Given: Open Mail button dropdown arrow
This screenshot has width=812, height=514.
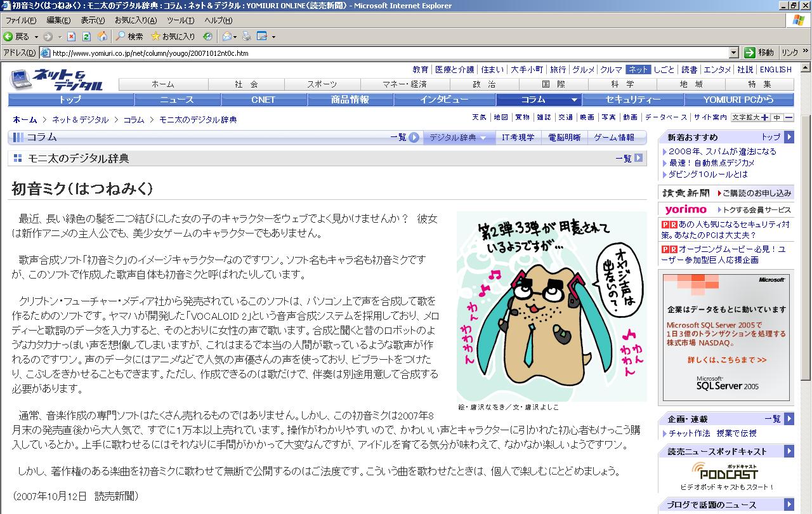Looking at the screenshot, I should [235, 37].
